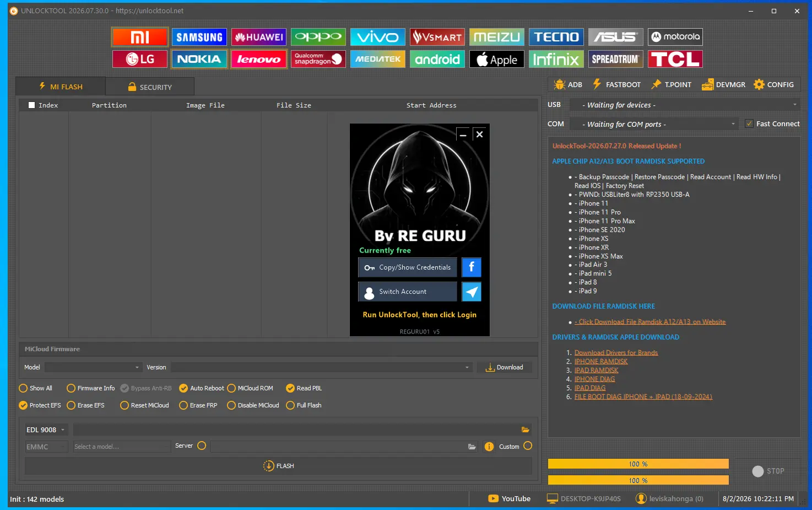Toggle the Index select-all checkbox

point(32,105)
